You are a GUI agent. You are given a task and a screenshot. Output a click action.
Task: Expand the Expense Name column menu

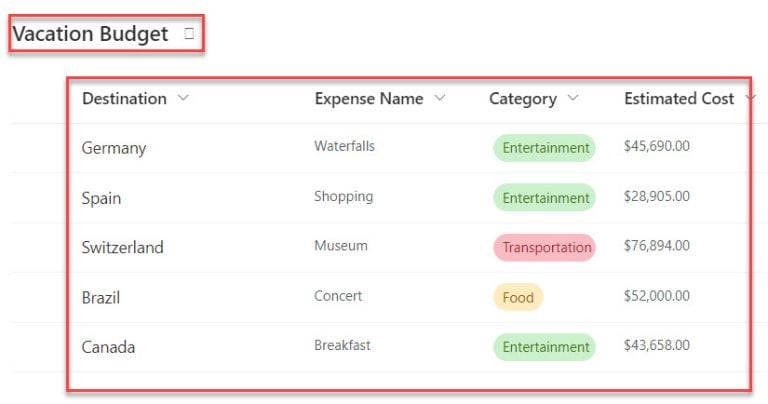tap(440, 98)
